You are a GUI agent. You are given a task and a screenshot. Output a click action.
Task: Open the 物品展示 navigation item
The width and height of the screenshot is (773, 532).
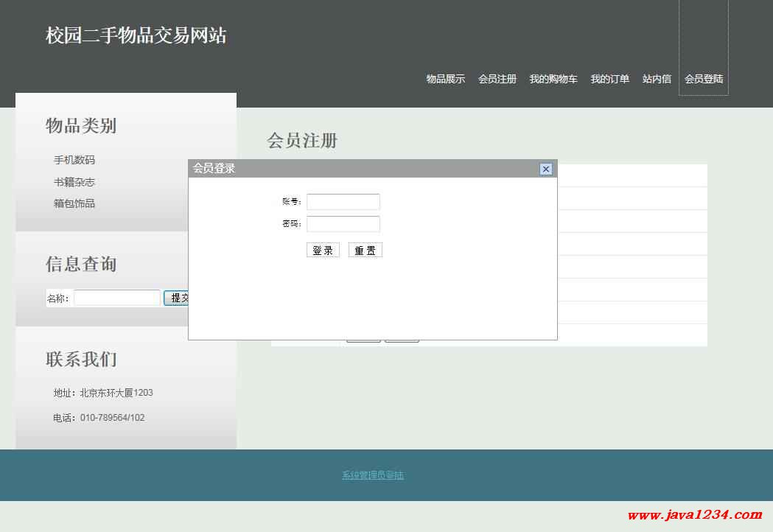[445, 79]
